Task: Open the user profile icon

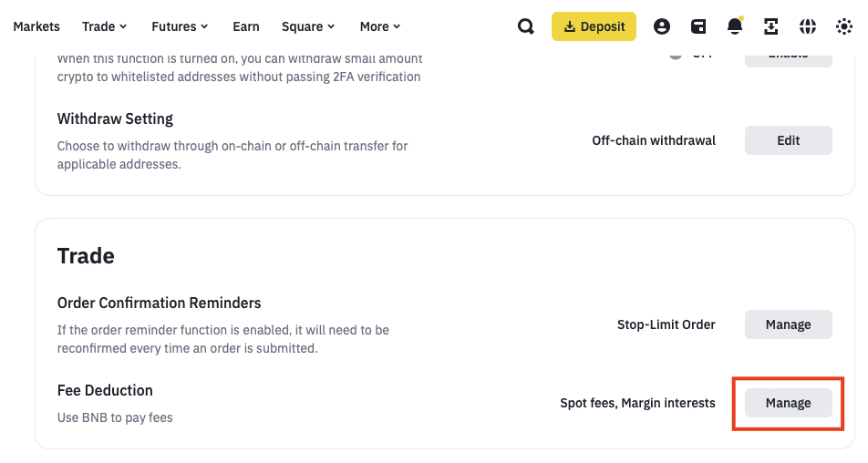Action: (x=662, y=26)
